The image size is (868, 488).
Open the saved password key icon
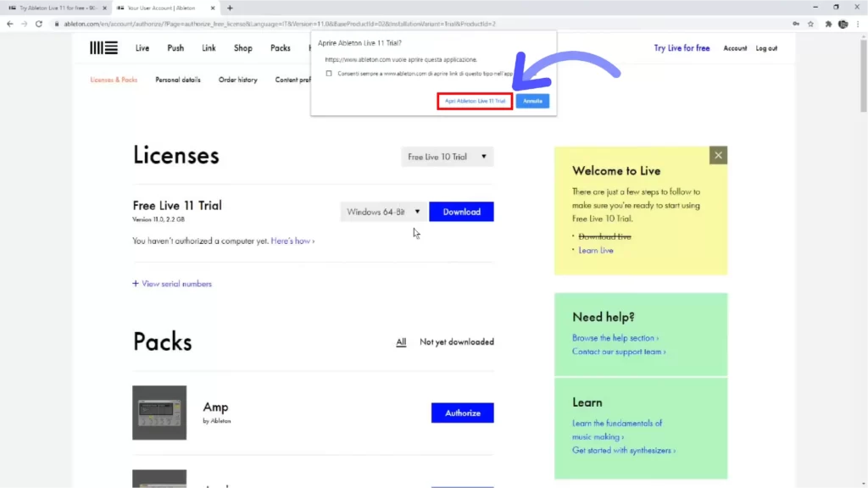click(796, 24)
